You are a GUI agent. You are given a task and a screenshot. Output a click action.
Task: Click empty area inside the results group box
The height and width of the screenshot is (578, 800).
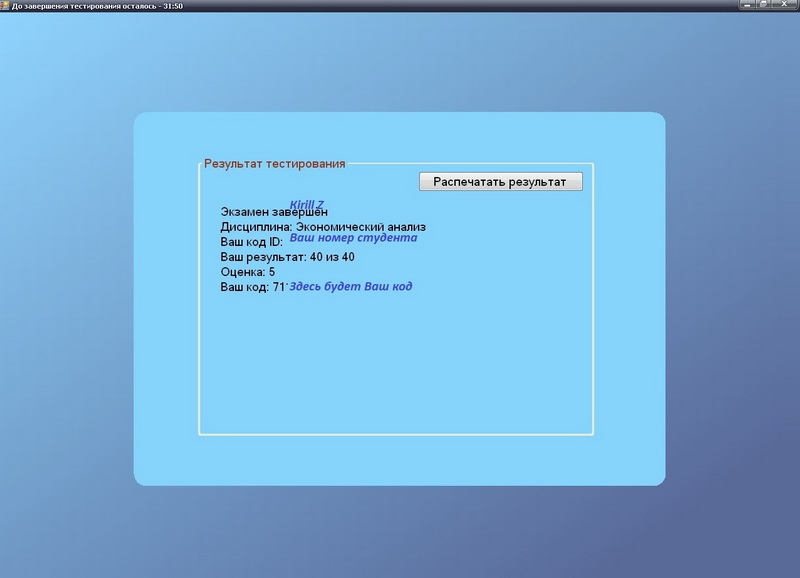(x=400, y=370)
